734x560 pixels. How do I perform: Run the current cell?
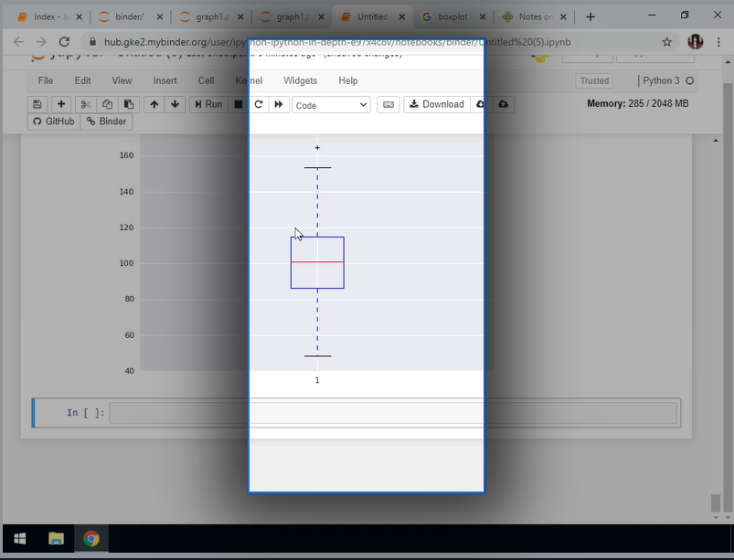click(208, 104)
